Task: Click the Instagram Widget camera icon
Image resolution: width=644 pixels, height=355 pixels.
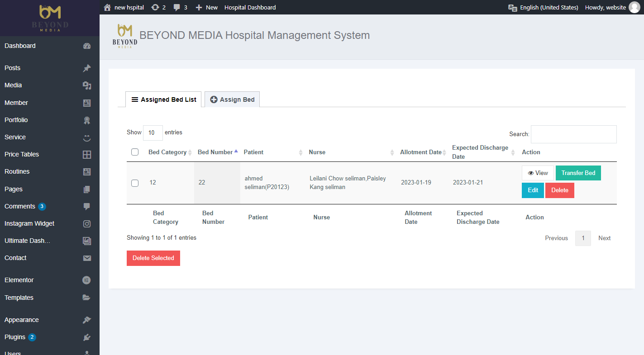Action: 87,223
